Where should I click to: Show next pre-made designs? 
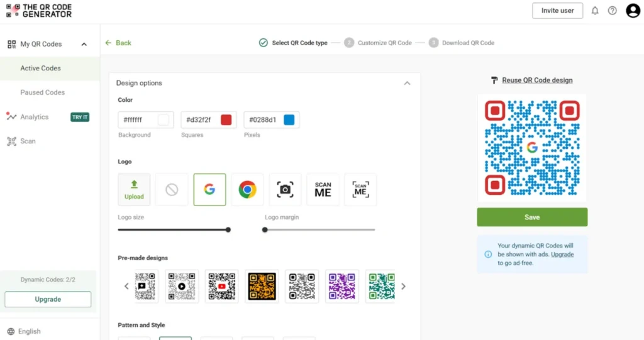(403, 286)
